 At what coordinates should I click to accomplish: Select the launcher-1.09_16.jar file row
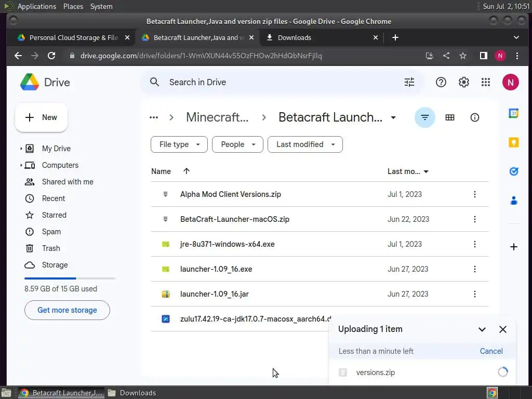(x=320, y=294)
